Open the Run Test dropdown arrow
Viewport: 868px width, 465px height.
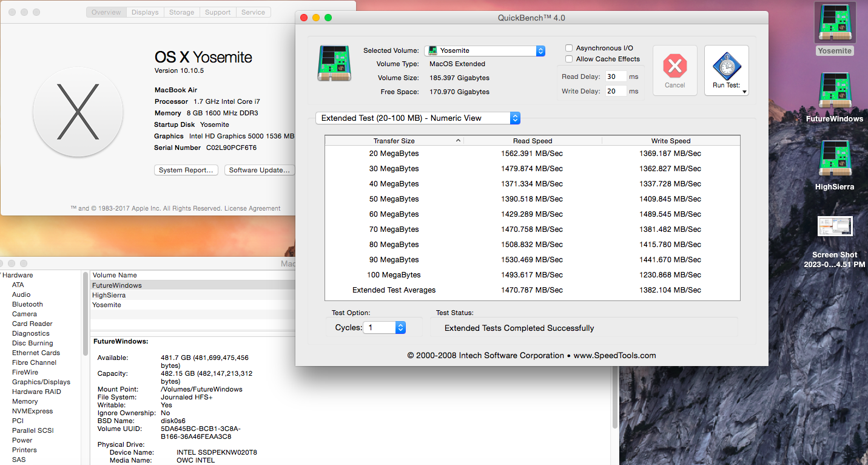[744, 92]
